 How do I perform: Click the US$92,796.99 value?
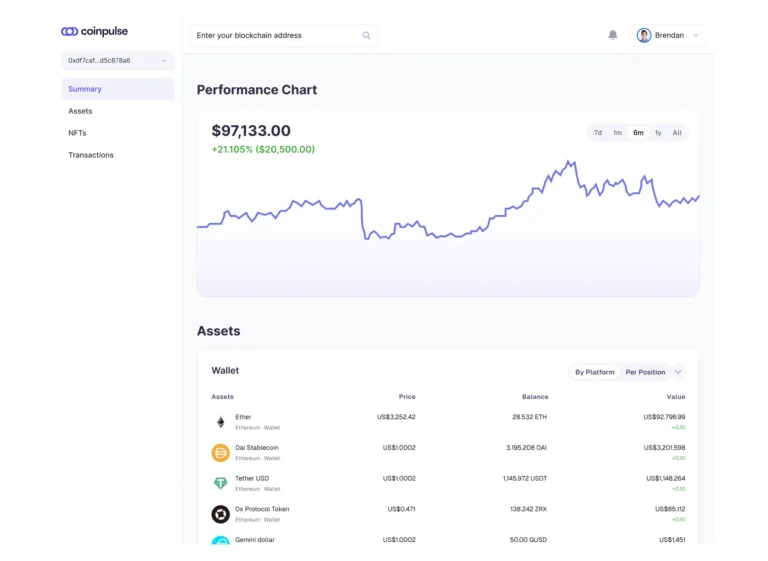click(664, 417)
